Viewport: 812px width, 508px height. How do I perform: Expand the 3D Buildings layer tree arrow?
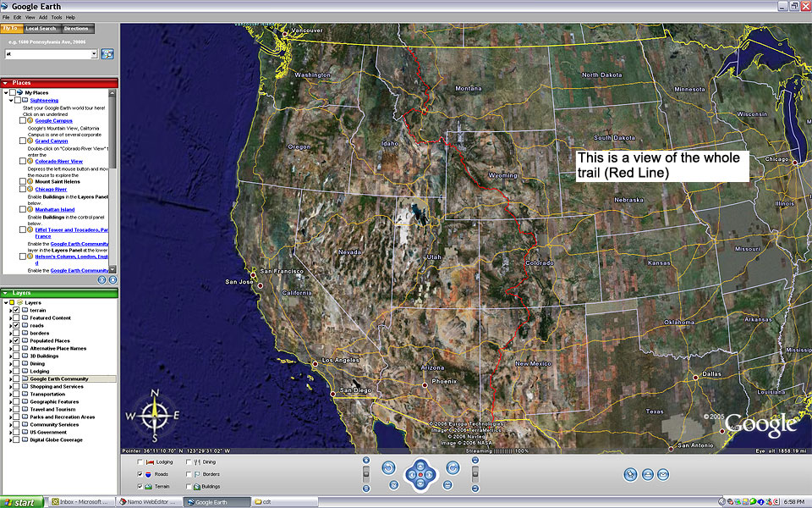(x=11, y=356)
